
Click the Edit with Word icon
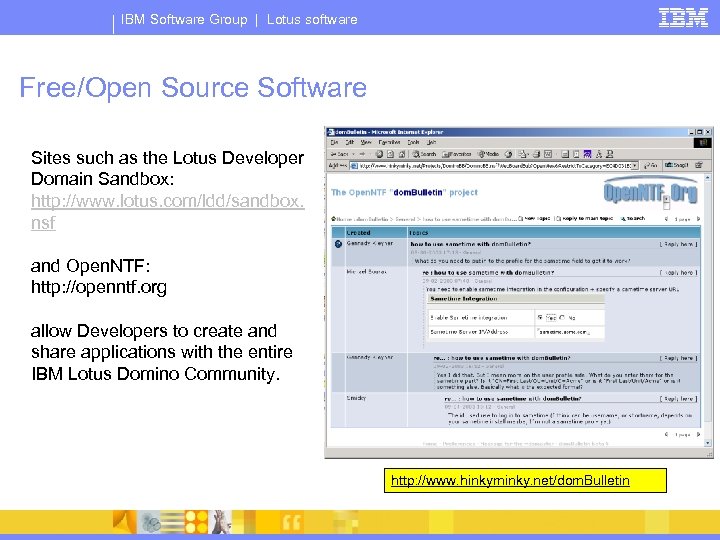[548, 154]
